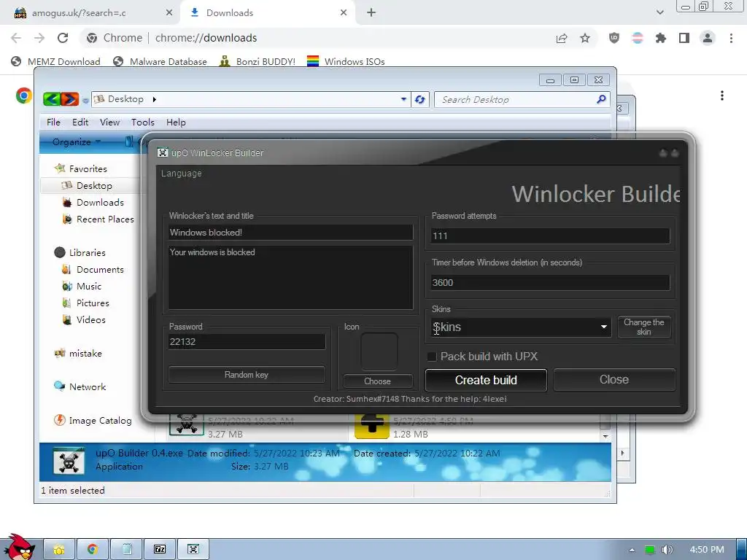Open the recent locations arrow beside nav buttons
This screenshot has height=560, width=747.
85,101
